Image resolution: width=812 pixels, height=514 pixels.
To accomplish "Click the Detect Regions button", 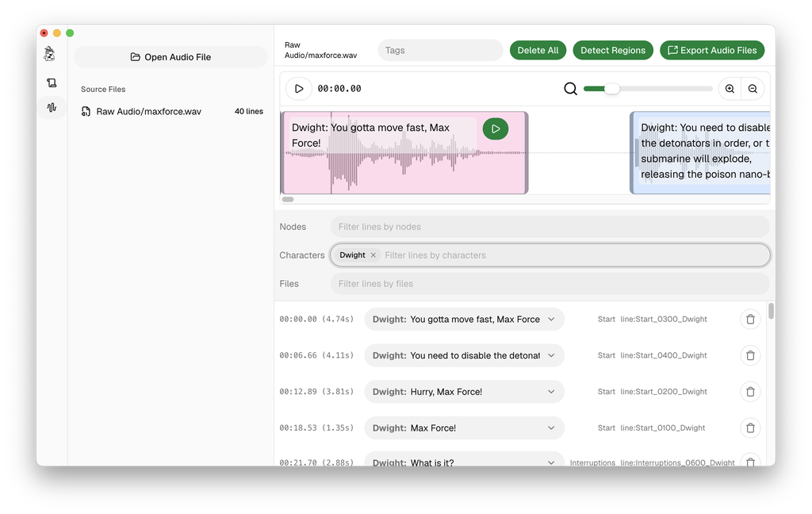I will [613, 50].
